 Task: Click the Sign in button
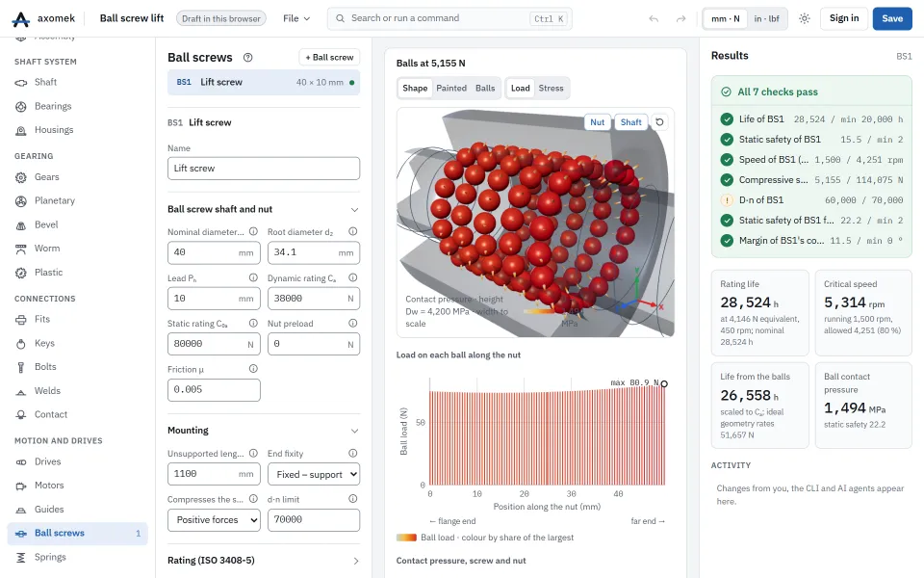(x=844, y=18)
